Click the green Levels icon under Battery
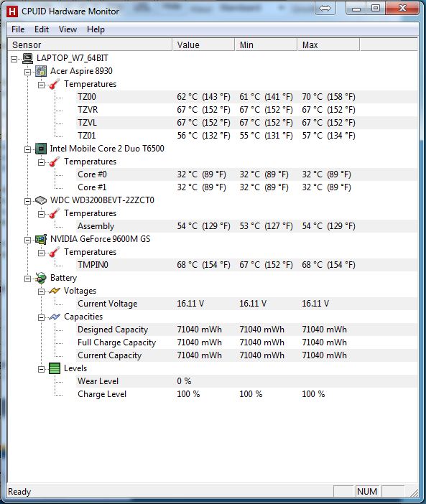This screenshot has width=426, height=504. point(55,368)
